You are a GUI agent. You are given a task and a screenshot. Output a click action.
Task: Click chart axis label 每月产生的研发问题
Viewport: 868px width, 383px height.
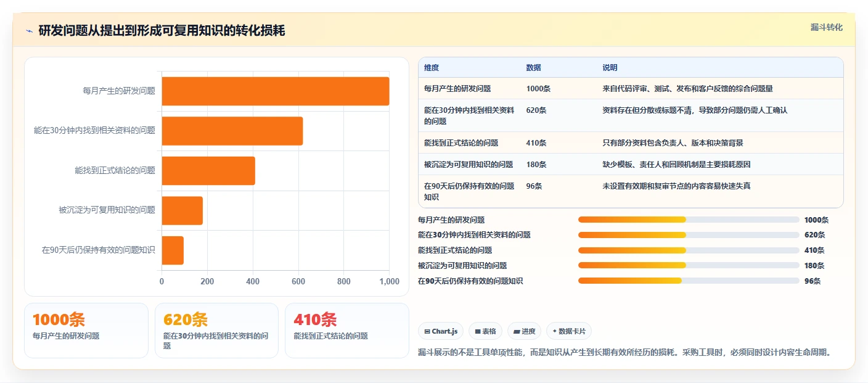point(119,91)
